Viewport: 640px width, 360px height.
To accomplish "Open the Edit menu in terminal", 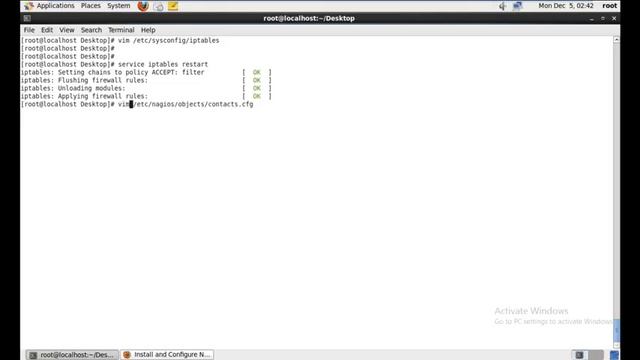I will pos(47,30).
